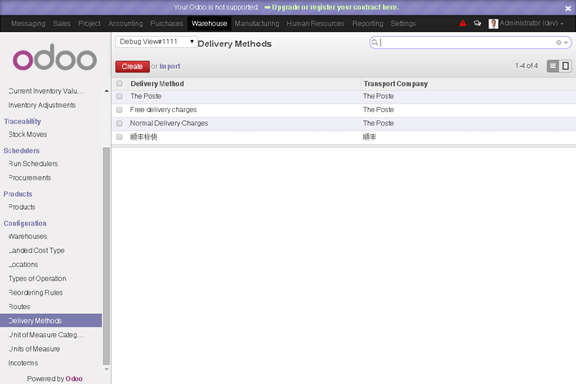
Task: Open the Free delivery charges record
Action: [x=163, y=110]
